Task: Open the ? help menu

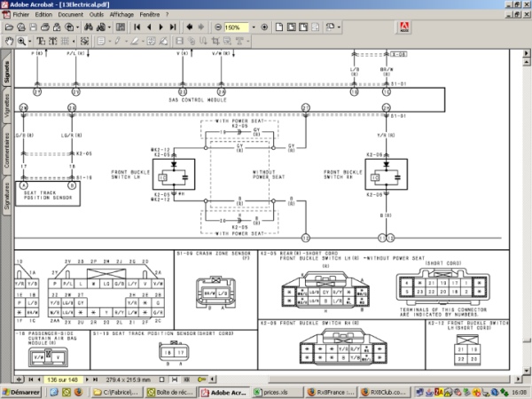Action: (167, 14)
